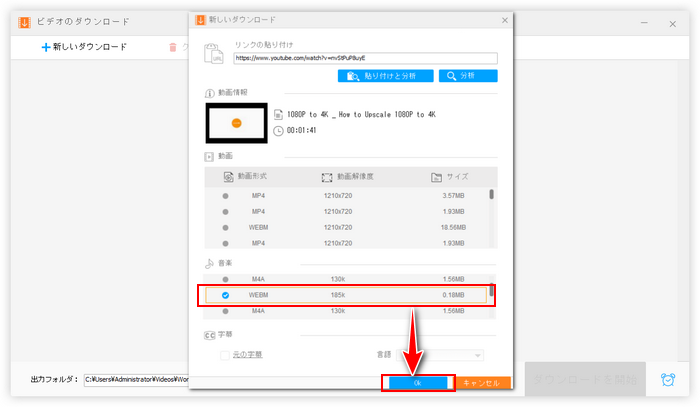The image size is (700, 407).
Task: Click the alarm clock scheduler icon
Action: [x=667, y=380]
